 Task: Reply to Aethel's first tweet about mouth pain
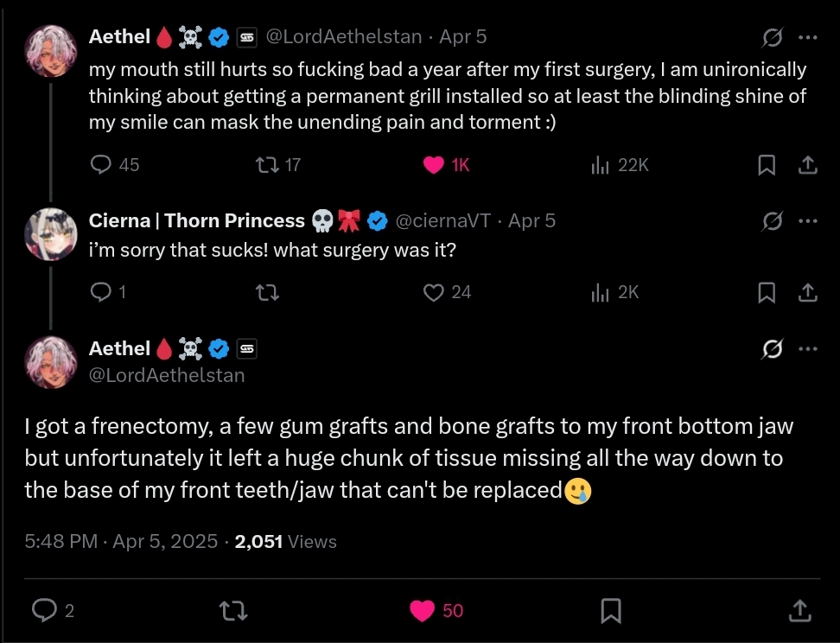tap(102, 164)
